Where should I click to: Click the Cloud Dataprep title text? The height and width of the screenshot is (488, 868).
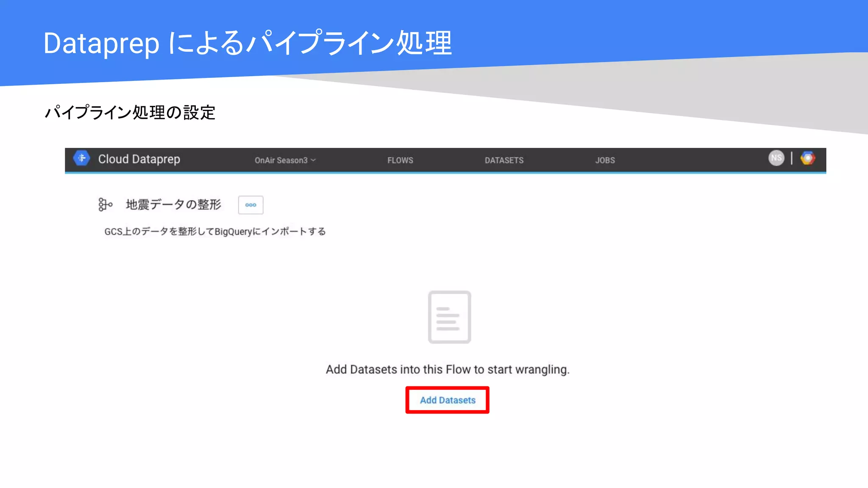139,159
